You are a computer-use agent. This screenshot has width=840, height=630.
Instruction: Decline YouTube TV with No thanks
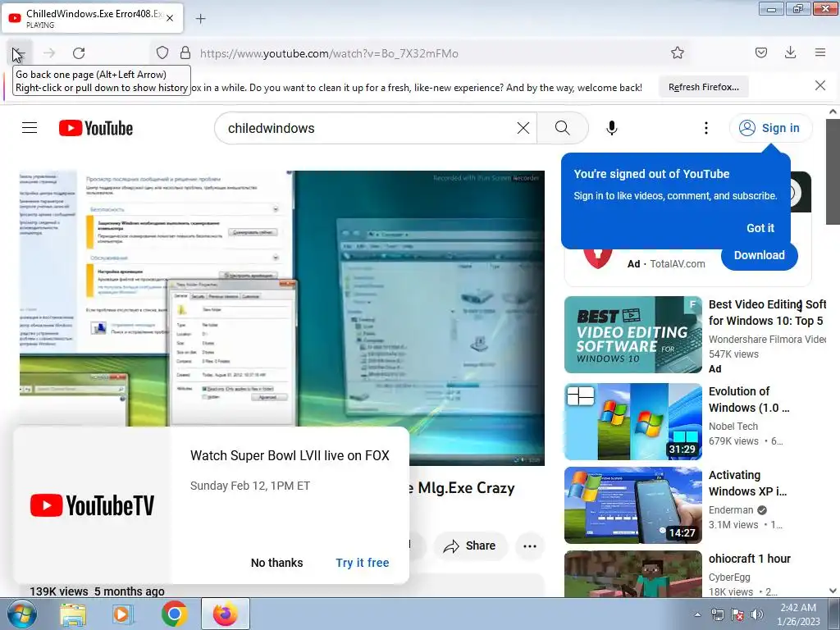pyautogui.click(x=277, y=563)
